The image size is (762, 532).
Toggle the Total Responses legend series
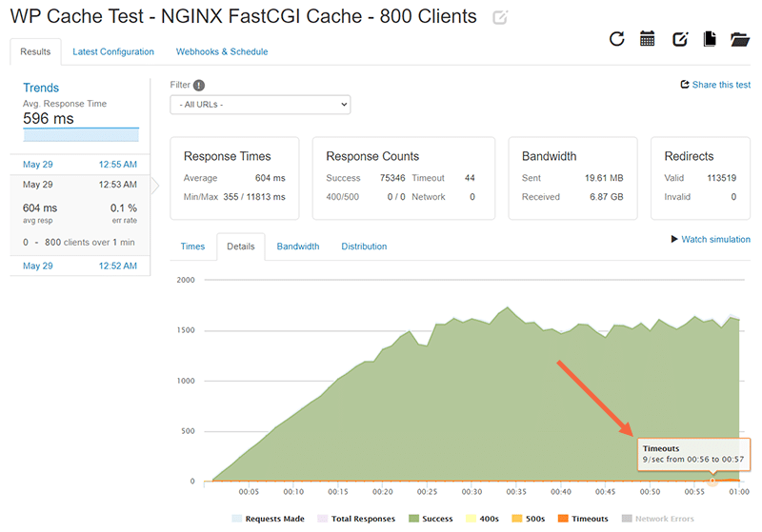(356, 519)
